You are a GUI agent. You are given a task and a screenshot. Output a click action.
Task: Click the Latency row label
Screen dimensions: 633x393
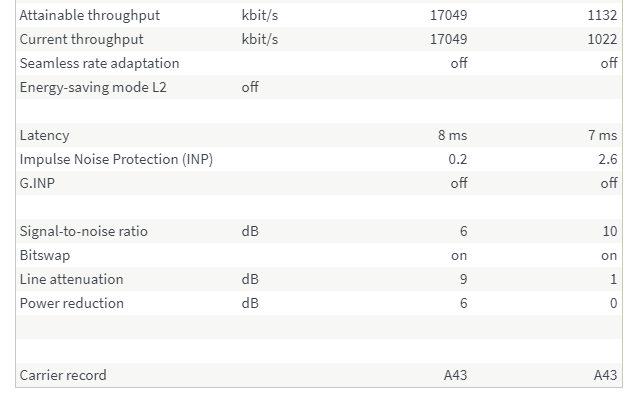click(44, 135)
